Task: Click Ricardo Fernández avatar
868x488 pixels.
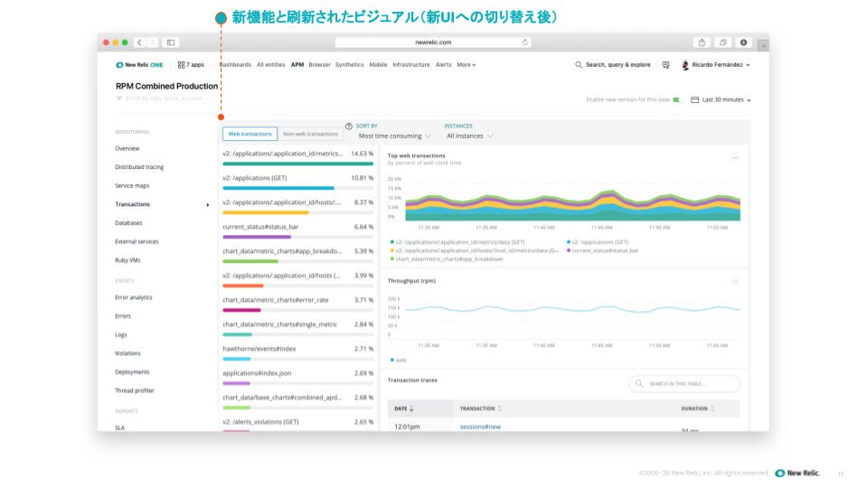Action: click(685, 65)
